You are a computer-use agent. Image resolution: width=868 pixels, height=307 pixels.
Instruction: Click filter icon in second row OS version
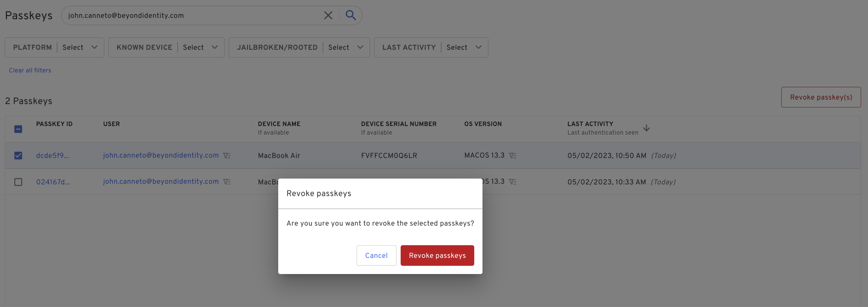point(513,182)
